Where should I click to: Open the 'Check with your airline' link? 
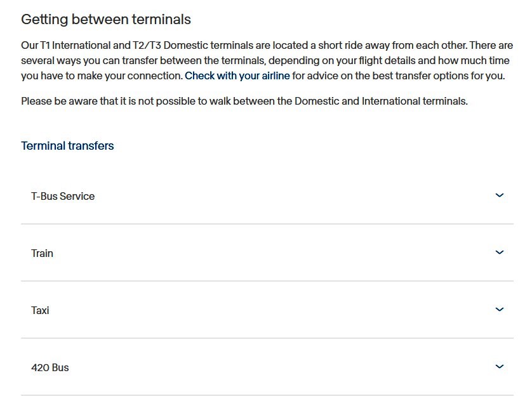237,75
